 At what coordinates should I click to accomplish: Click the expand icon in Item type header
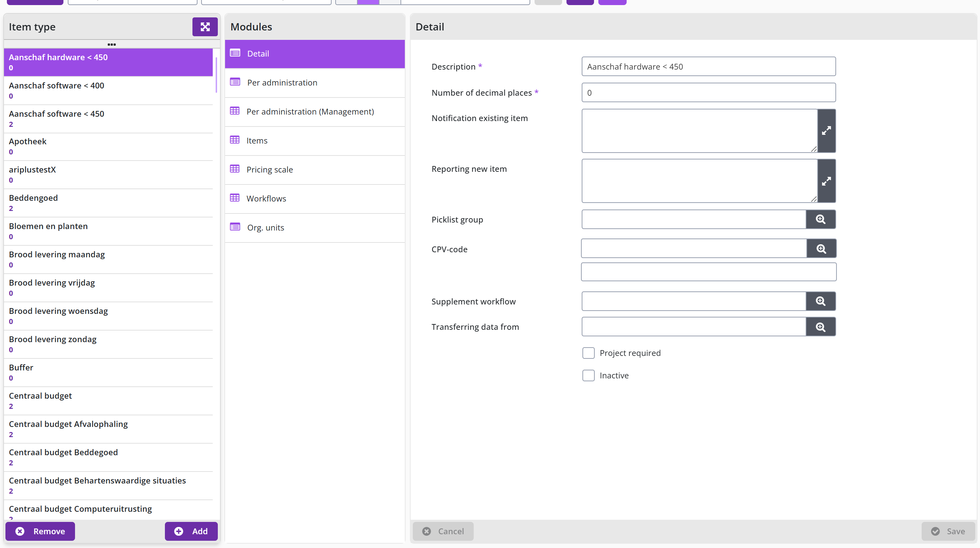tap(205, 27)
